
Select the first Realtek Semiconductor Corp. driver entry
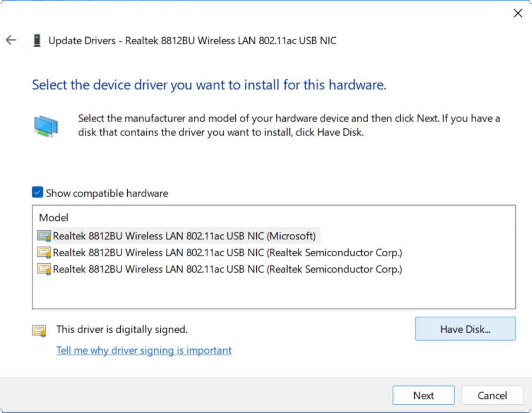coord(227,252)
